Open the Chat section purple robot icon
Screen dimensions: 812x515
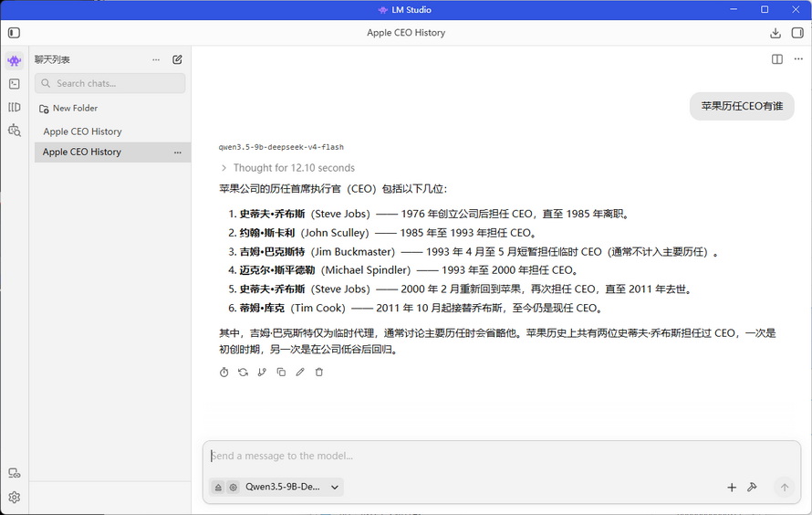15,60
